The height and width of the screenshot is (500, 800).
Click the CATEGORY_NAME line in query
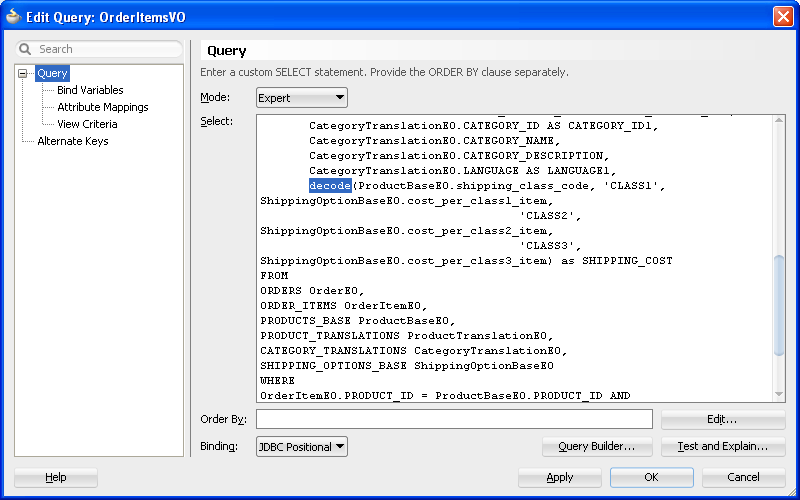(x=435, y=140)
